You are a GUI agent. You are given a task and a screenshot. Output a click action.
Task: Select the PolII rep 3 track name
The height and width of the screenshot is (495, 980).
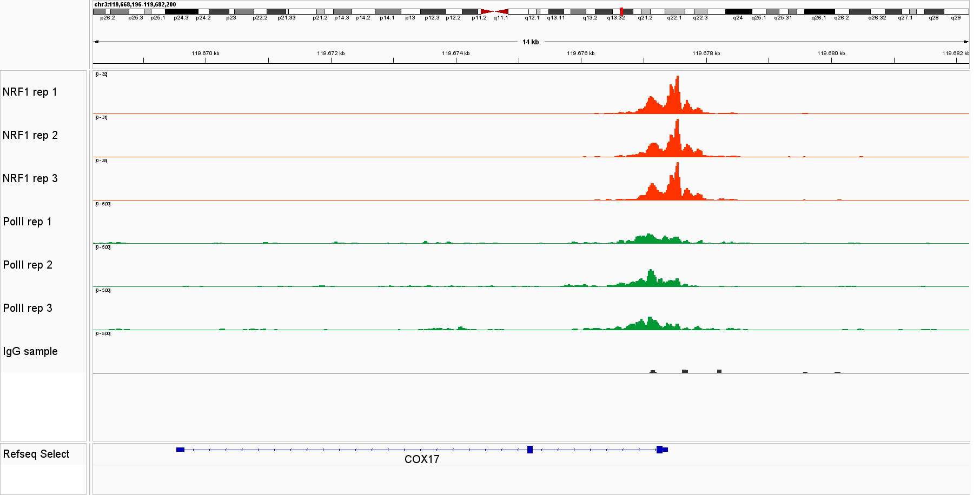coord(28,308)
